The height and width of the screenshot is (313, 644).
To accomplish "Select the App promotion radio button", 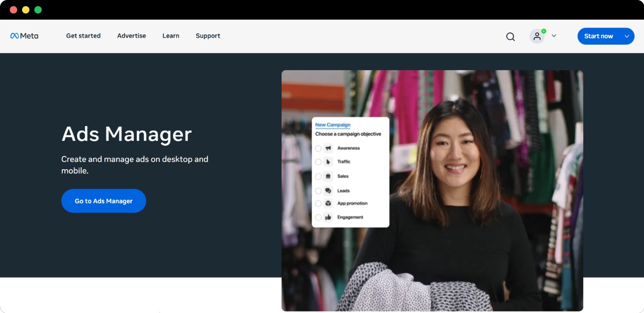I will 318,204.
